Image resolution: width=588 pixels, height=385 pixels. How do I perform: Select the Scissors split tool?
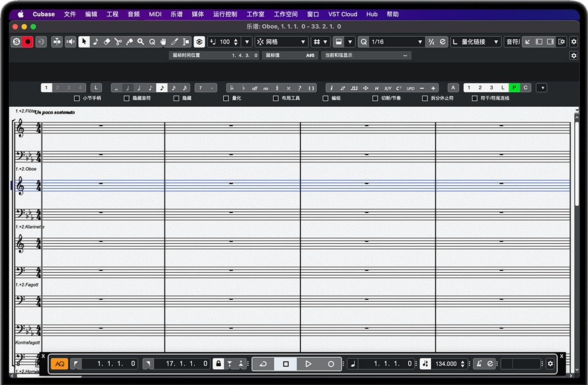[118, 42]
